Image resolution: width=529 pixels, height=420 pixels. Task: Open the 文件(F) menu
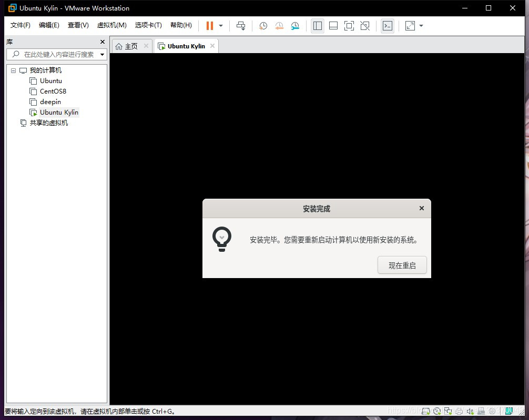(x=20, y=25)
